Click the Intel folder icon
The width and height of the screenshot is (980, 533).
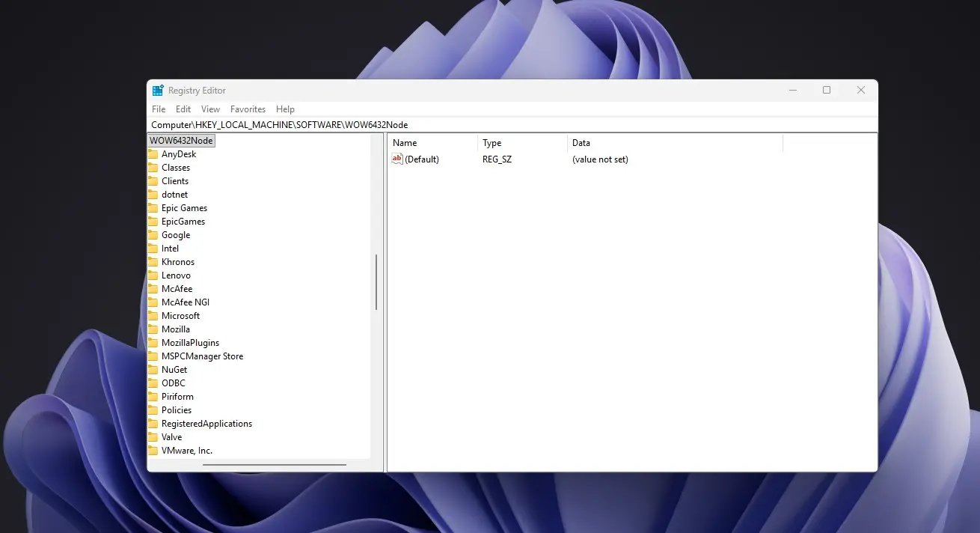coord(153,249)
